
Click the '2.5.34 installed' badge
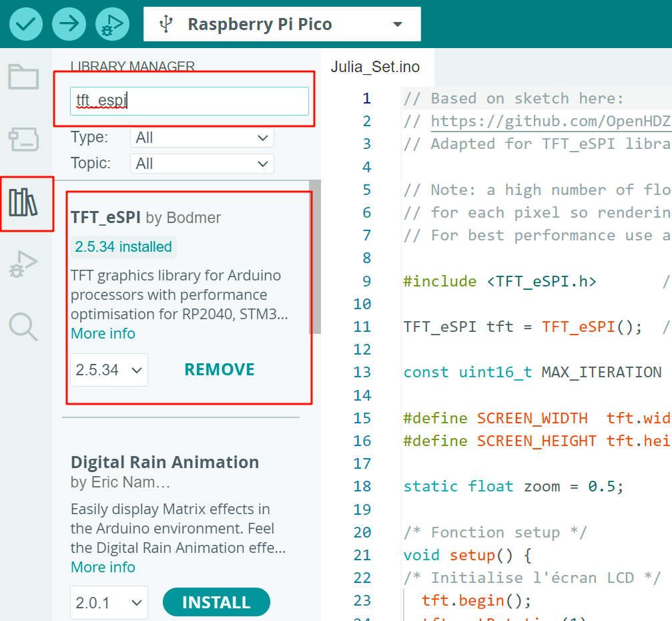pyautogui.click(x=123, y=247)
